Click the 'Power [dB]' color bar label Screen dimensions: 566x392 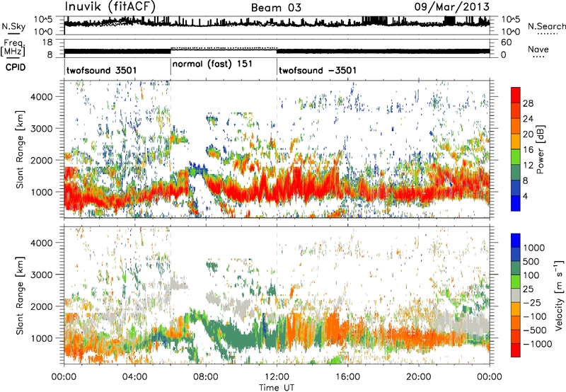pyautogui.click(x=540, y=149)
